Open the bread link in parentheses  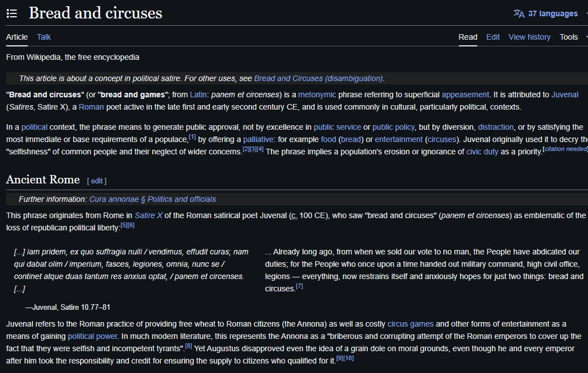(x=350, y=140)
